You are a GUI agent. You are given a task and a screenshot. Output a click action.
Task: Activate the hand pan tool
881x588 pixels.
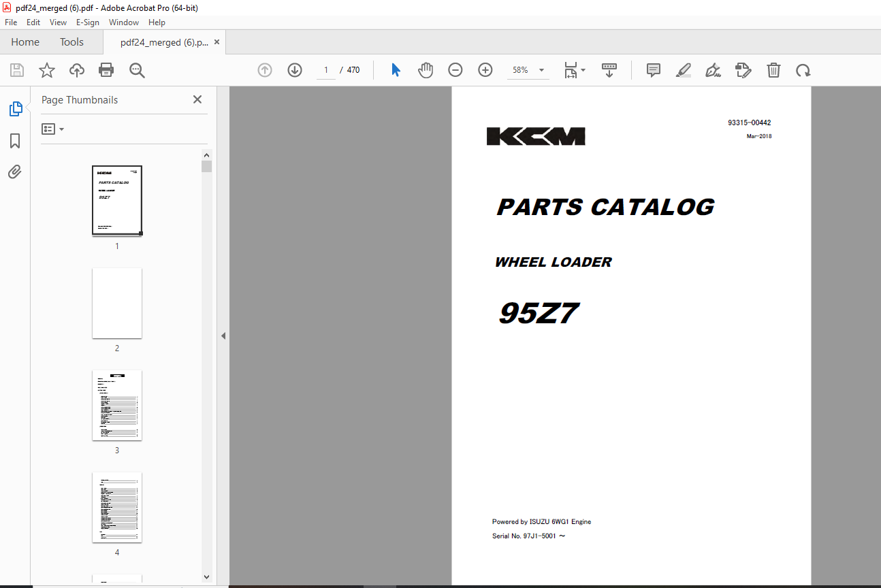click(x=426, y=70)
